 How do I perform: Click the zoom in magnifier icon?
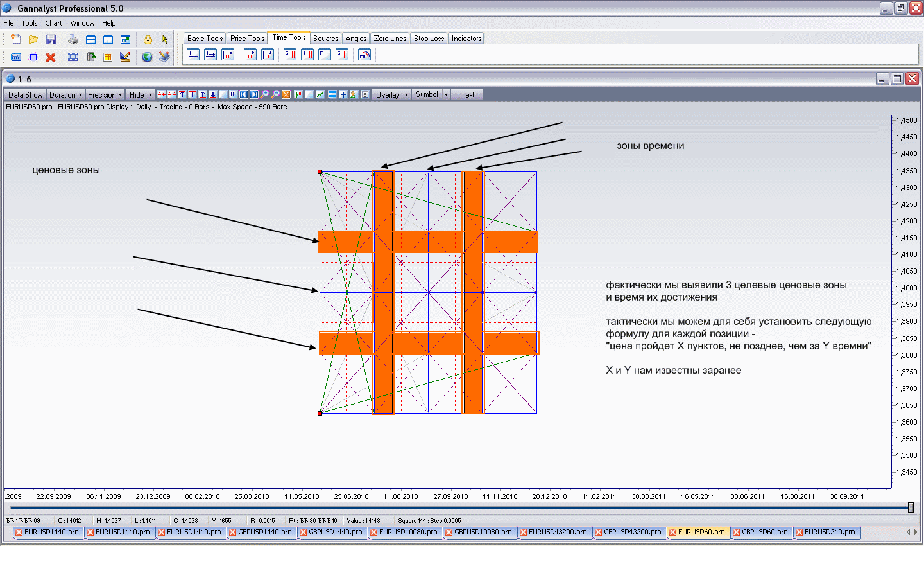[264, 94]
